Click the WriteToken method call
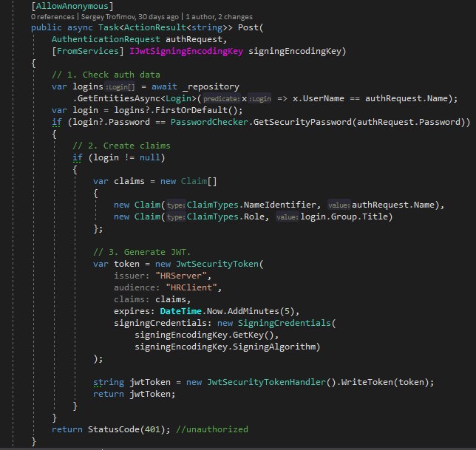 (x=367, y=382)
